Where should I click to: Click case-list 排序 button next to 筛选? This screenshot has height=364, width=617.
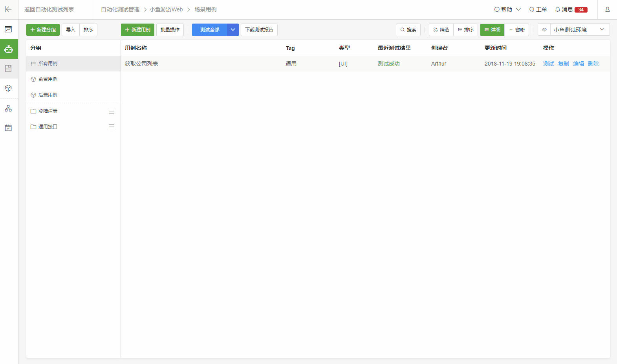coord(465,30)
